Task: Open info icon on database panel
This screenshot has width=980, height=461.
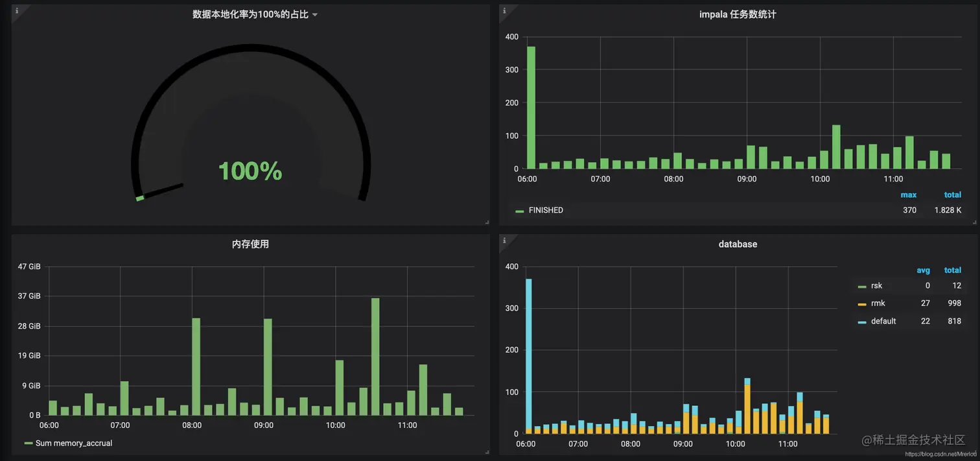Action: coord(504,241)
